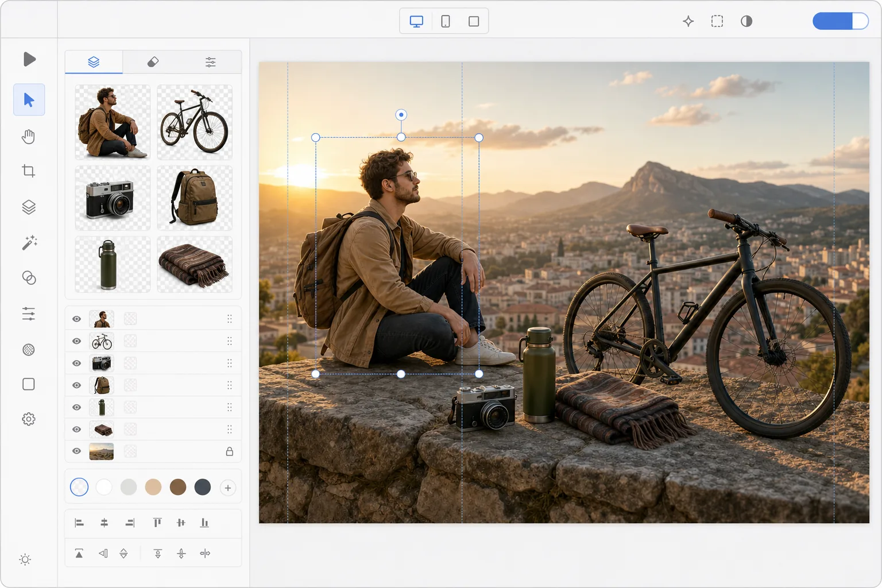Click the horizontal distribute arrows icon
The width and height of the screenshot is (882, 588).
205,554
